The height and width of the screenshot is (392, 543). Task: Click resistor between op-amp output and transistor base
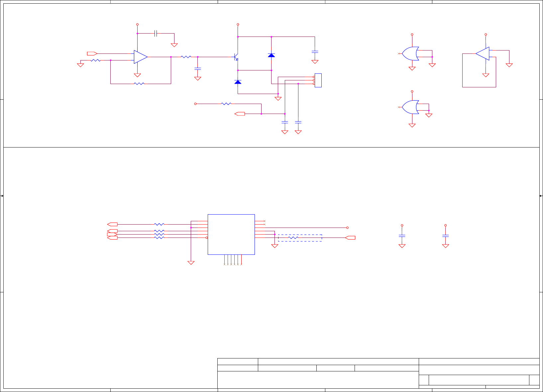click(186, 57)
